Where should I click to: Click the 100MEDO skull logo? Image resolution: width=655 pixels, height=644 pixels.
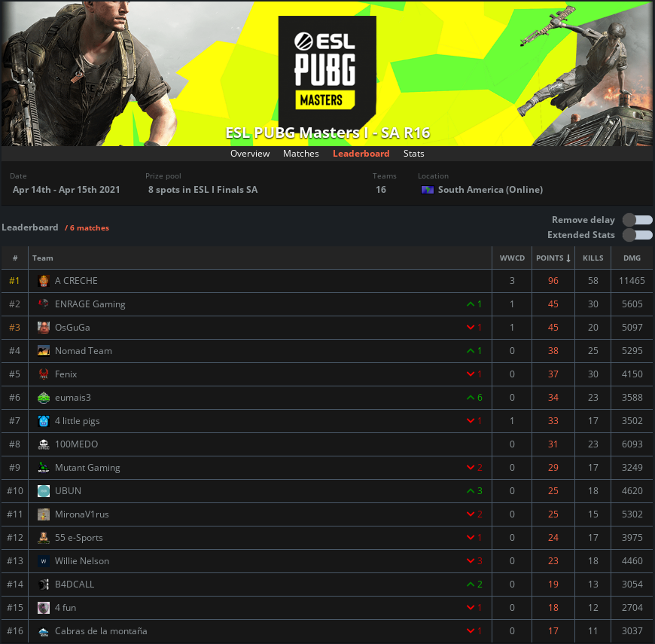(43, 444)
